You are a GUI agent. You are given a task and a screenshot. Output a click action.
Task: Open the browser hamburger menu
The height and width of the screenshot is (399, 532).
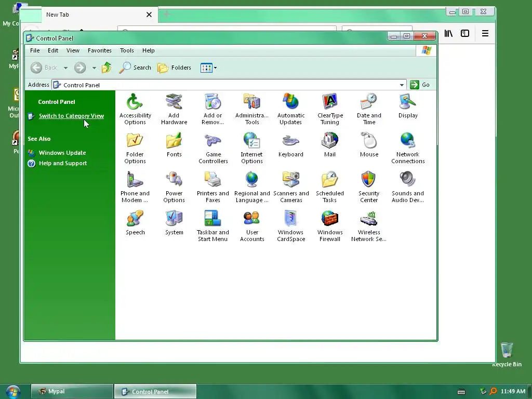tap(485, 33)
